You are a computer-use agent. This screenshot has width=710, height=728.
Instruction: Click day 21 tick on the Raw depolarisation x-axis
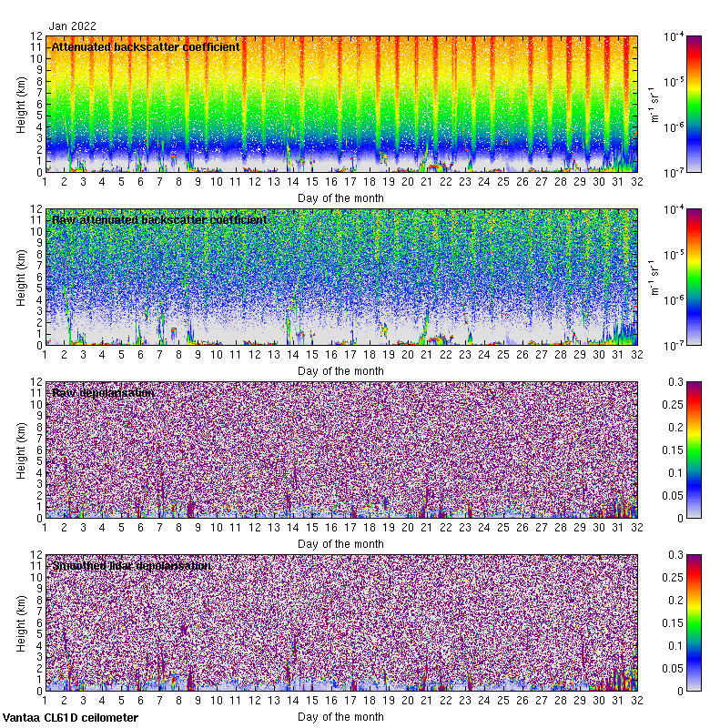pyautogui.click(x=427, y=528)
